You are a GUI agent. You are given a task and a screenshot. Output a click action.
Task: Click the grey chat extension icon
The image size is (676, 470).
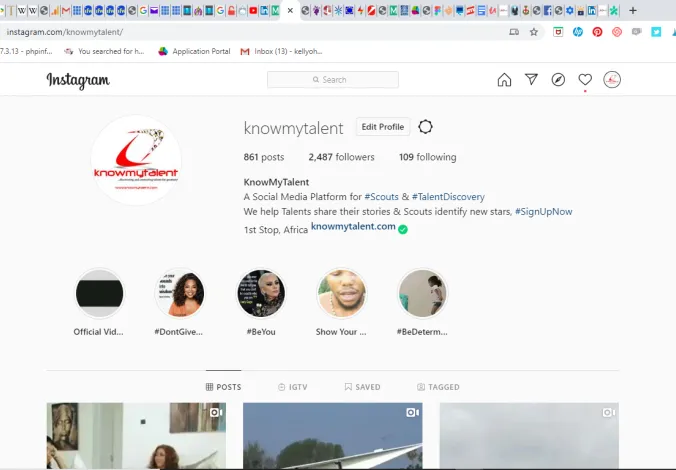tap(636, 32)
